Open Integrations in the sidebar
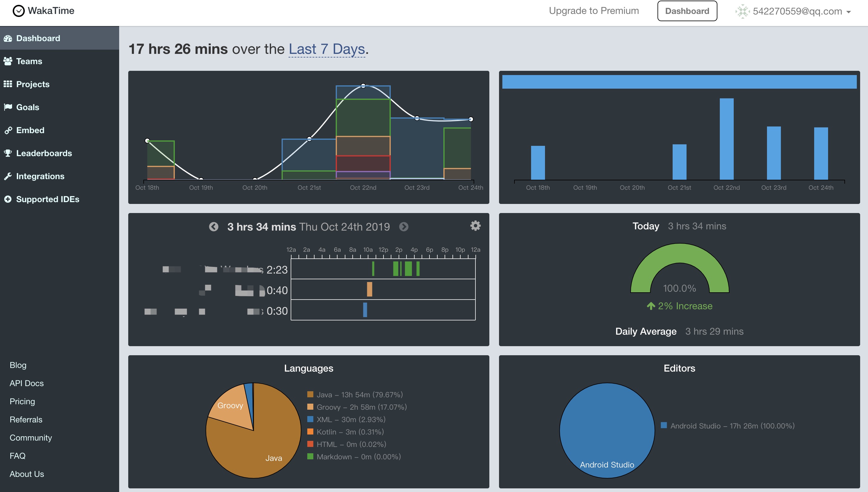The height and width of the screenshot is (492, 868). coord(60,176)
